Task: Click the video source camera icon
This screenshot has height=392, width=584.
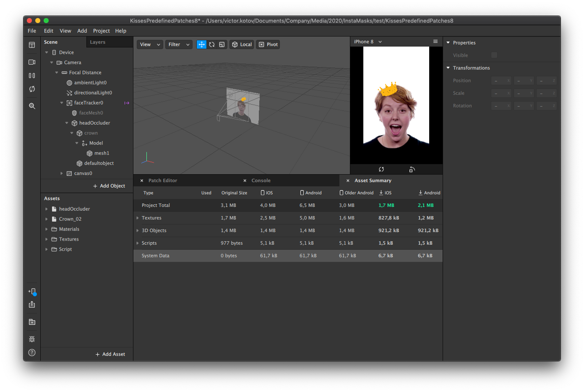Action: pyautogui.click(x=32, y=62)
